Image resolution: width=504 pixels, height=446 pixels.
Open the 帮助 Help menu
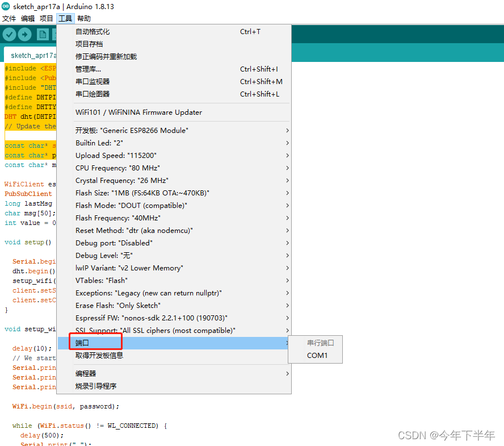[83, 18]
